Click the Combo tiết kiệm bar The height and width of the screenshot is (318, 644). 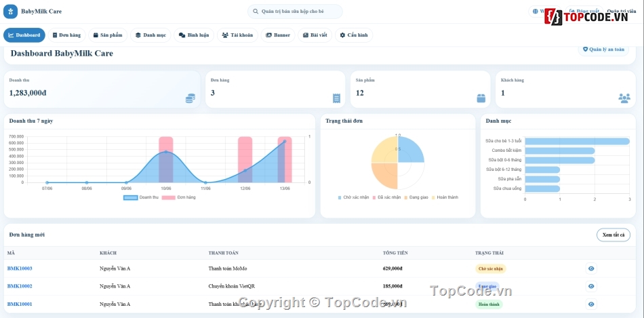(x=560, y=151)
